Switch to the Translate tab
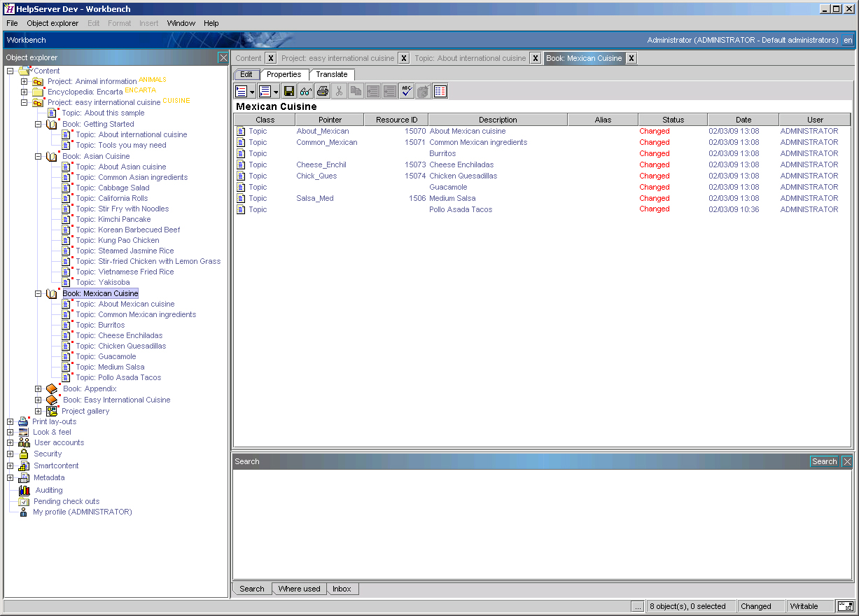The image size is (859, 616). click(331, 74)
